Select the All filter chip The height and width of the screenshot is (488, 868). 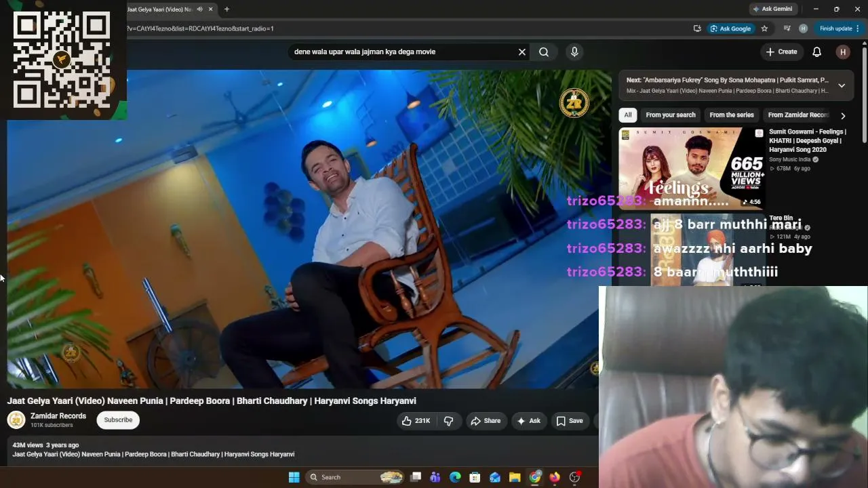628,115
